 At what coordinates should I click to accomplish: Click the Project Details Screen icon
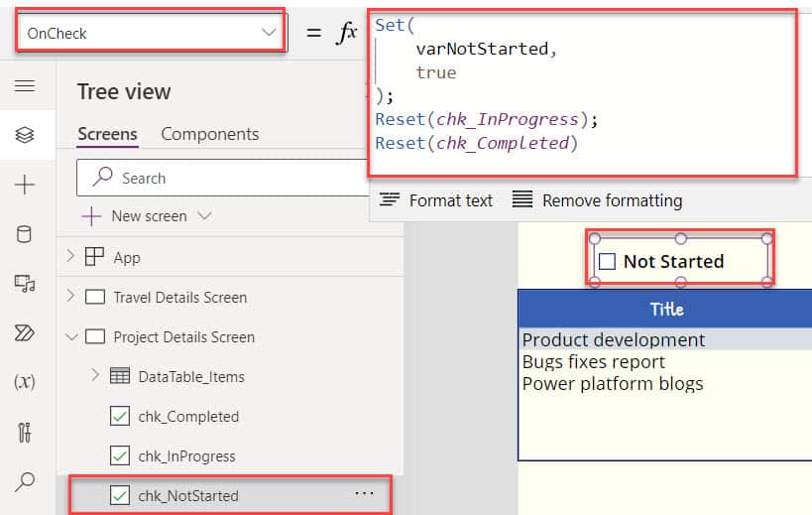point(95,336)
